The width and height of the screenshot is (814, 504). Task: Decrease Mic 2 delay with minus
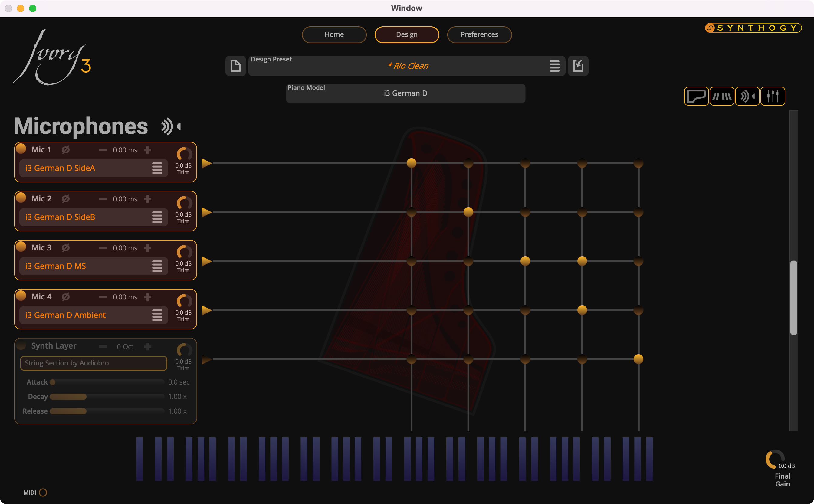pyautogui.click(x=103, y=199)
